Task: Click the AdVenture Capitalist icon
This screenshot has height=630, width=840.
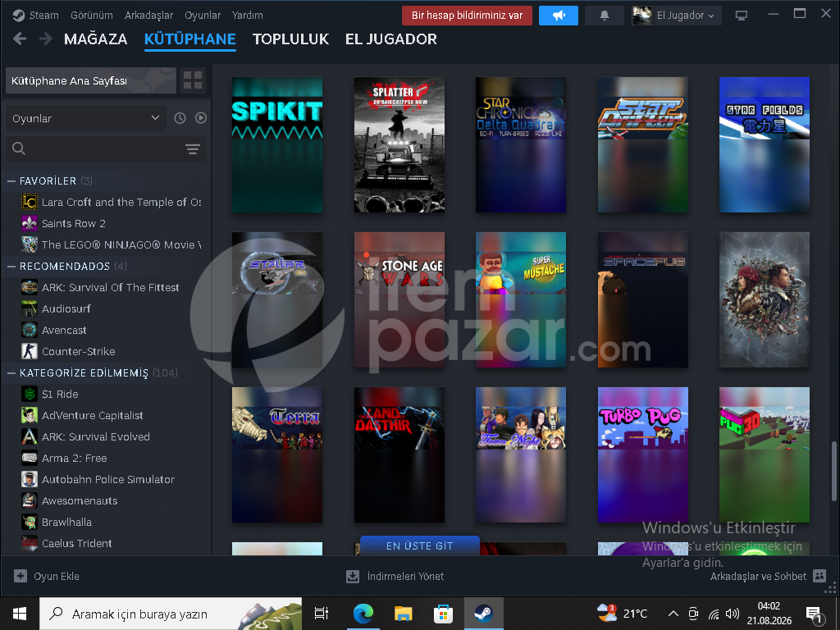Action: tap(30, 415)
